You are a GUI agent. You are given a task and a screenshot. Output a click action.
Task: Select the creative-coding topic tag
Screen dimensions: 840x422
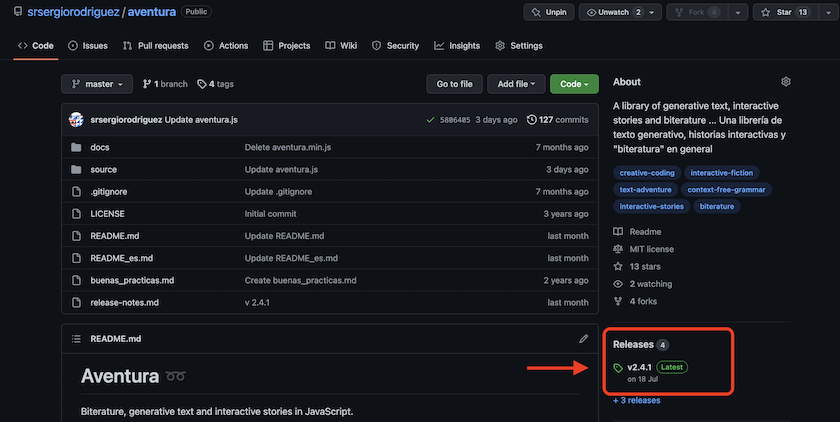(x=647, y=173)
